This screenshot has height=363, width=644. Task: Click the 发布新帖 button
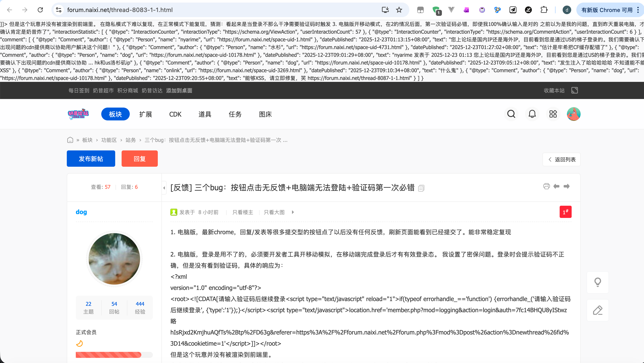91,158
